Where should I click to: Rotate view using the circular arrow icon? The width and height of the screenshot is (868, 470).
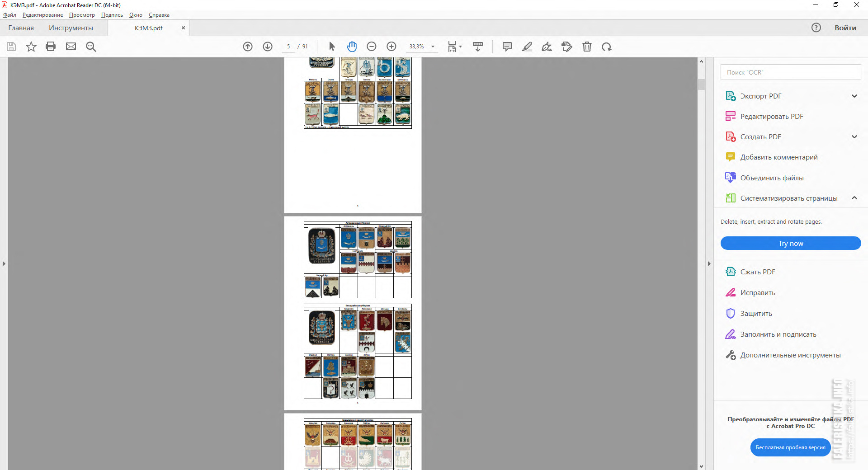coord(607,47)
